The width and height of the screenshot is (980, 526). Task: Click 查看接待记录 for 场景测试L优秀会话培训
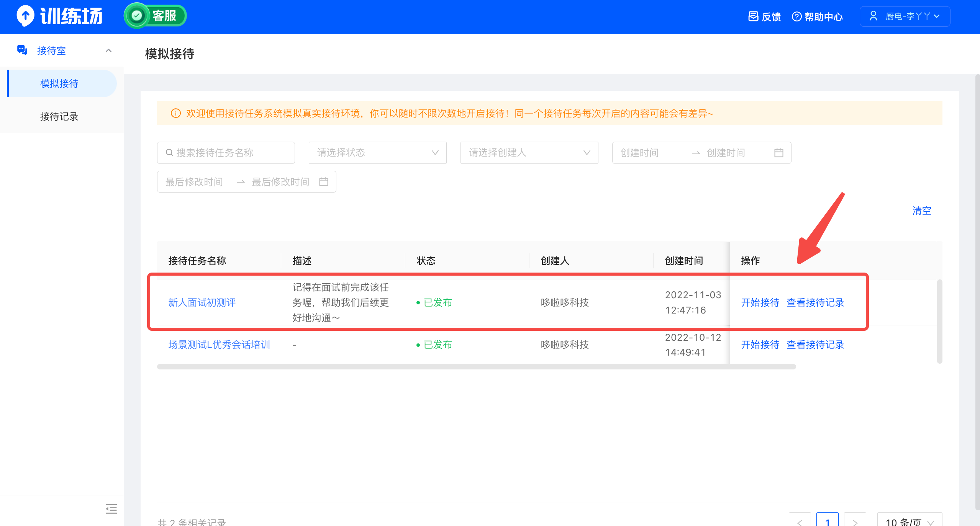click(815, 345)
